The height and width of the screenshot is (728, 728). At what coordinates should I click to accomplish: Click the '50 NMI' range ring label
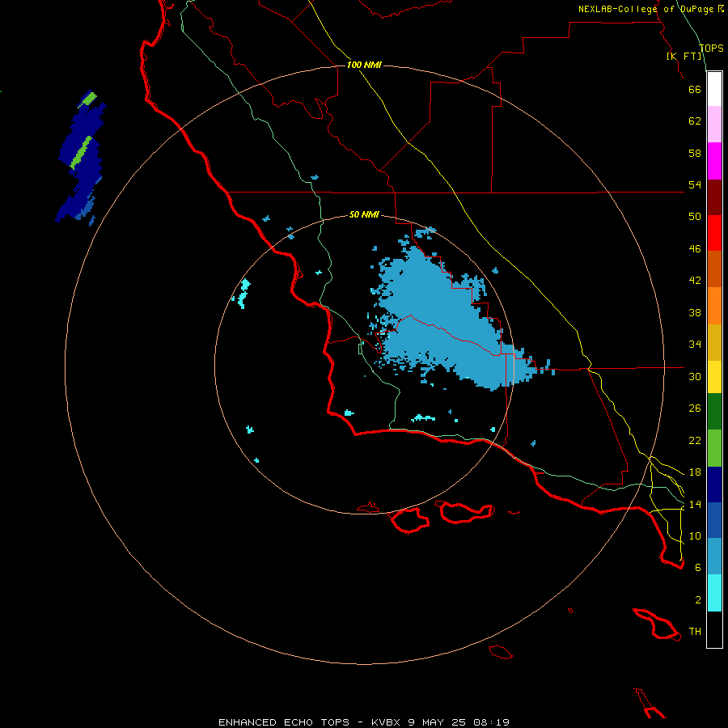coord(364,214)
